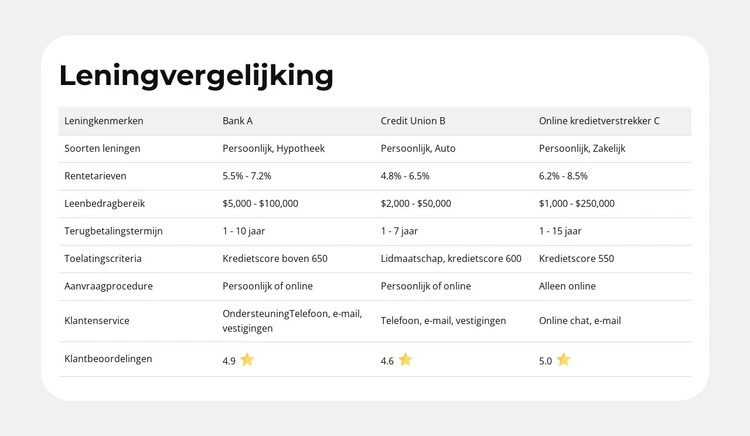750x436 pixels.
Task: Click the $2,000 - $50,000 amount cell
Action: pyautogui.click(x=416, y=203)
